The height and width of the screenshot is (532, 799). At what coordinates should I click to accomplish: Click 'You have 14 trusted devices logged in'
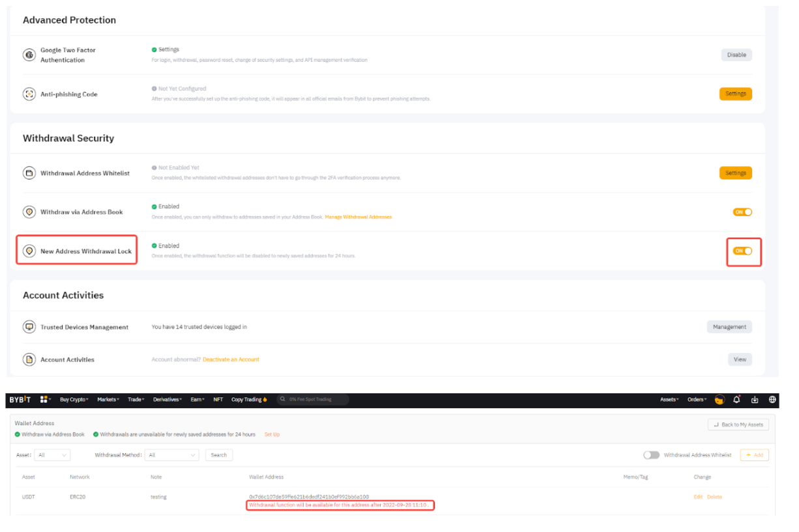tap(199, 327)
